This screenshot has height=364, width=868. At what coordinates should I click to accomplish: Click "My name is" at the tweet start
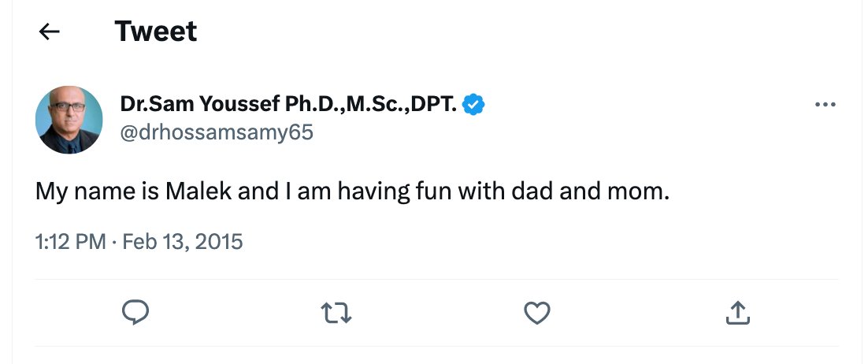click(x=96, y=191)
